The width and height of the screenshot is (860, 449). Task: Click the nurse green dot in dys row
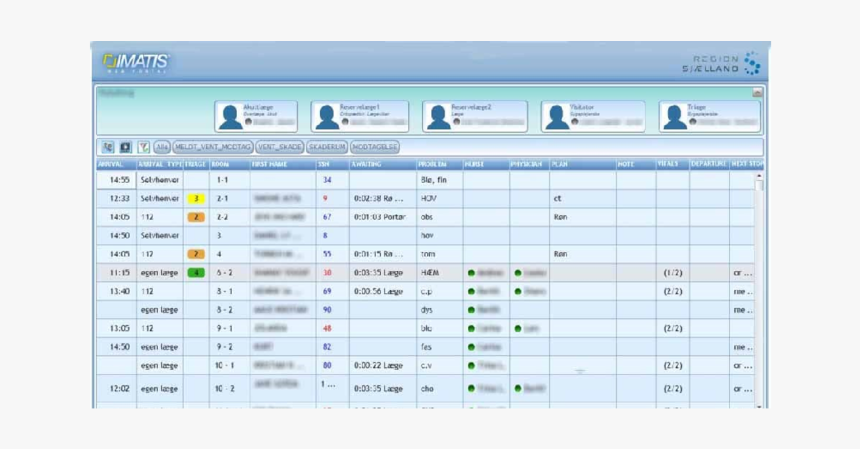[x=471, y=310]
